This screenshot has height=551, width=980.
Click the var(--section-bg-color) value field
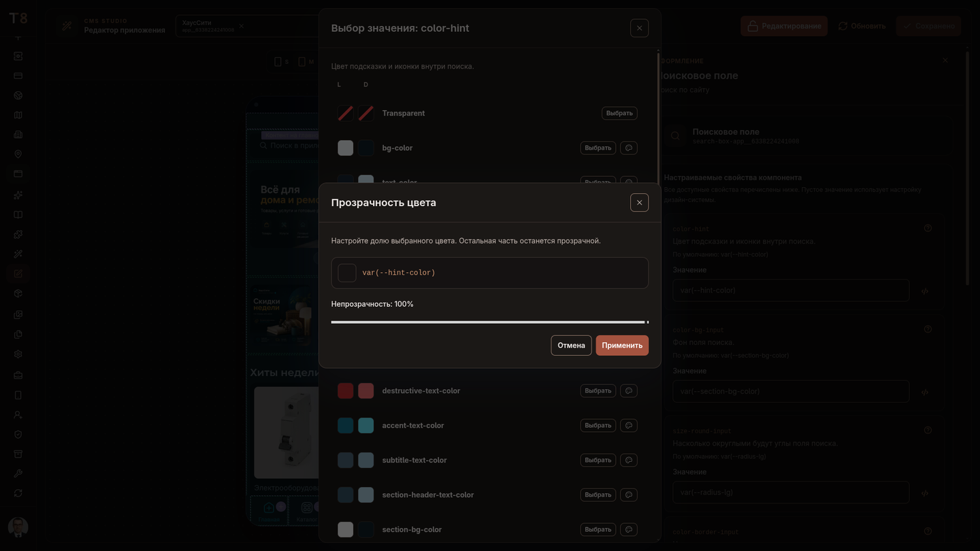(x=791, y=391)
